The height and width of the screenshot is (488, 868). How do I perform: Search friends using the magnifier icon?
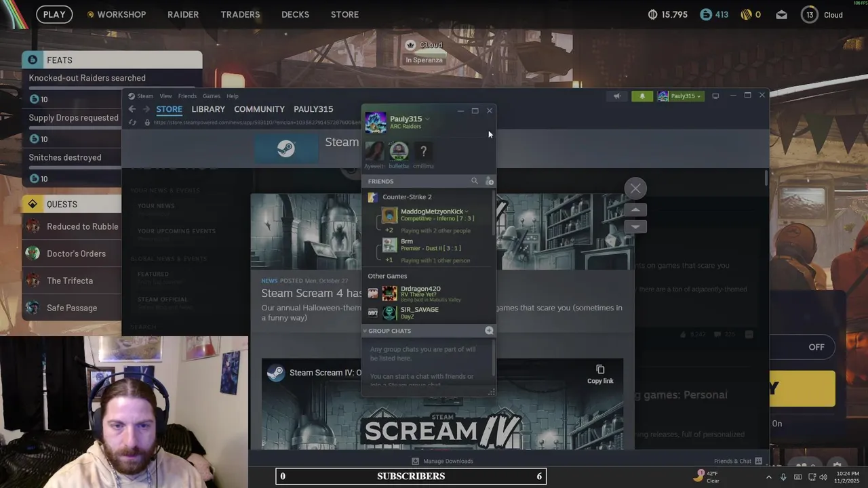[475, 181]
